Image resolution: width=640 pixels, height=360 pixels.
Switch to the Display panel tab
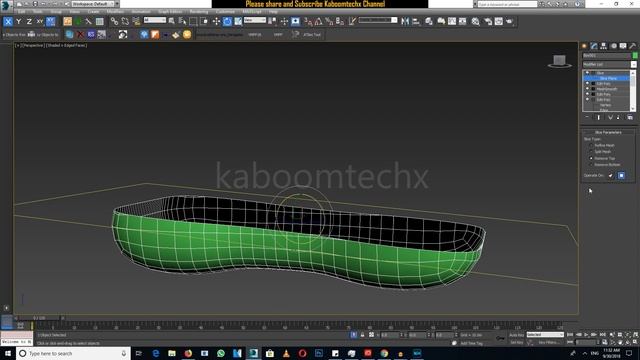pyautogui.click(x=623, y=46)
